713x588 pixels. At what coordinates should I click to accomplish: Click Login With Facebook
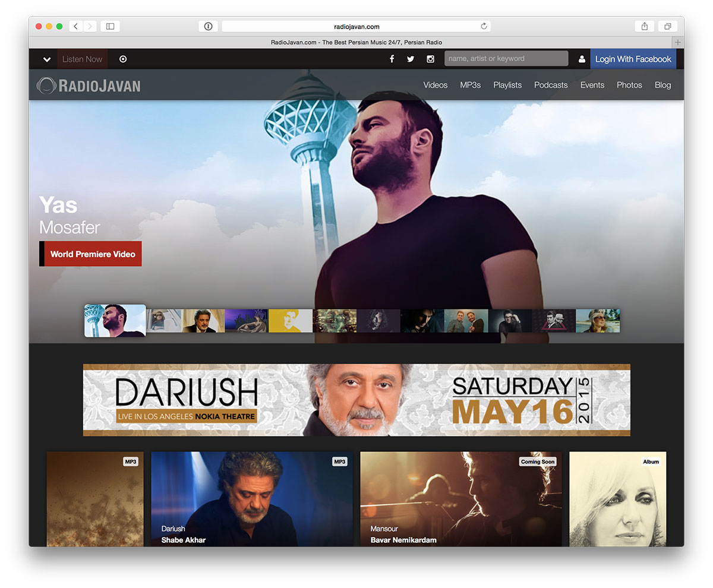pyautogui.click(x=633, y=59)
